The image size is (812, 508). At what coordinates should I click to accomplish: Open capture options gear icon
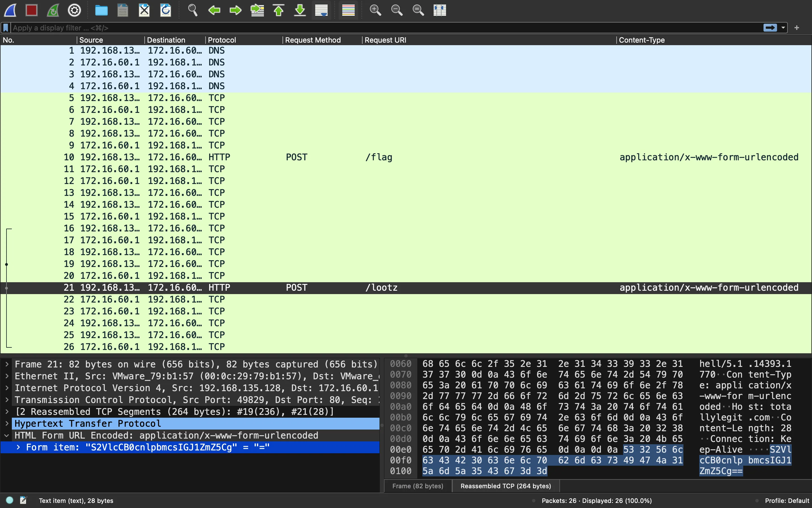74,10
